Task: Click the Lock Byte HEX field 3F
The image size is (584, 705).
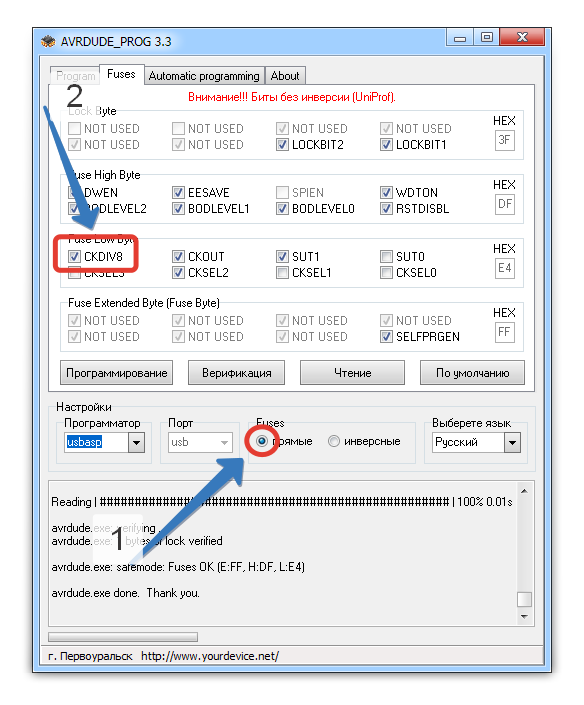Action: 504,140
